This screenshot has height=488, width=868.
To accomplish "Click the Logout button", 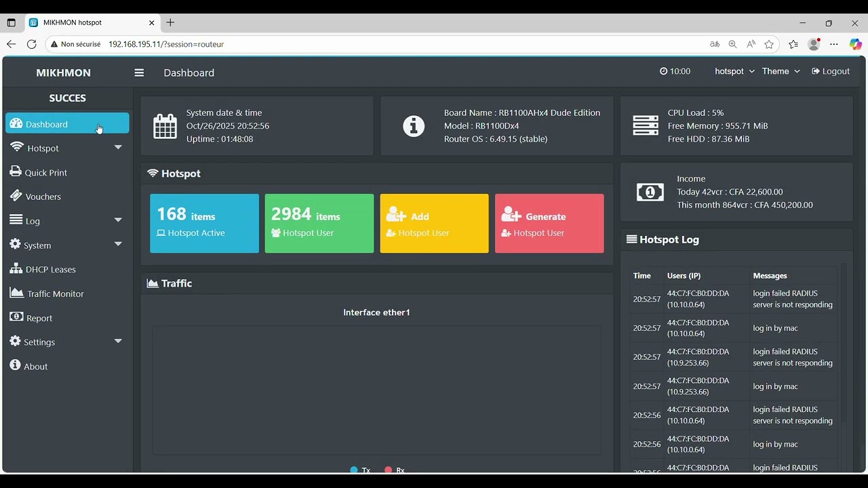I will (831, 71).
